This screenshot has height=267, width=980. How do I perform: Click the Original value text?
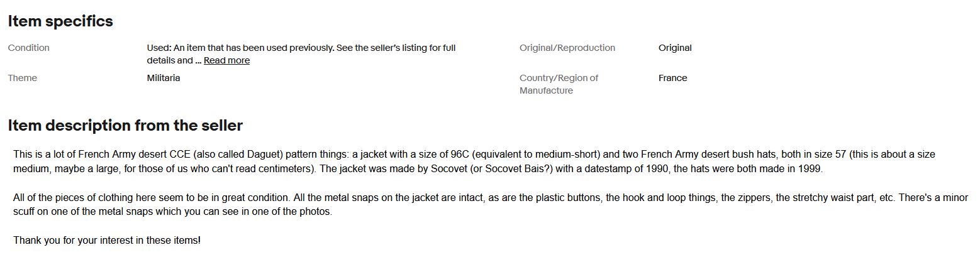click(675, 48)
